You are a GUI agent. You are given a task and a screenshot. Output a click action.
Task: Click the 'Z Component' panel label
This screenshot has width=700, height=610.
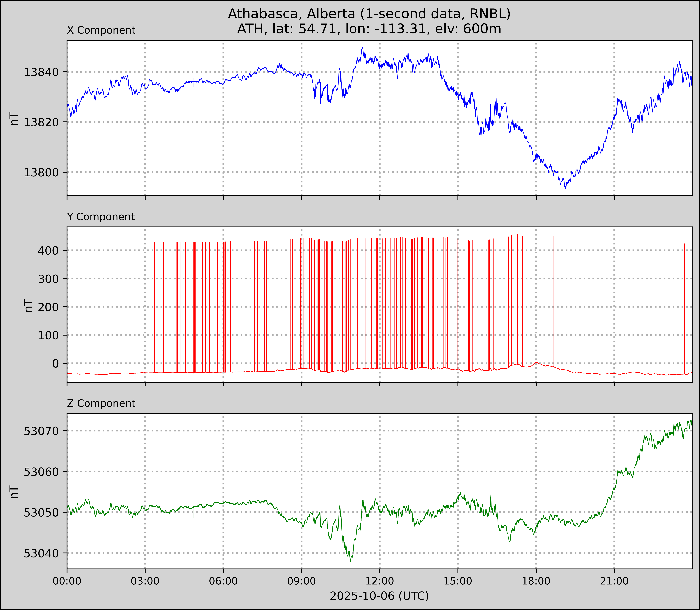click(x=101, y=403)
